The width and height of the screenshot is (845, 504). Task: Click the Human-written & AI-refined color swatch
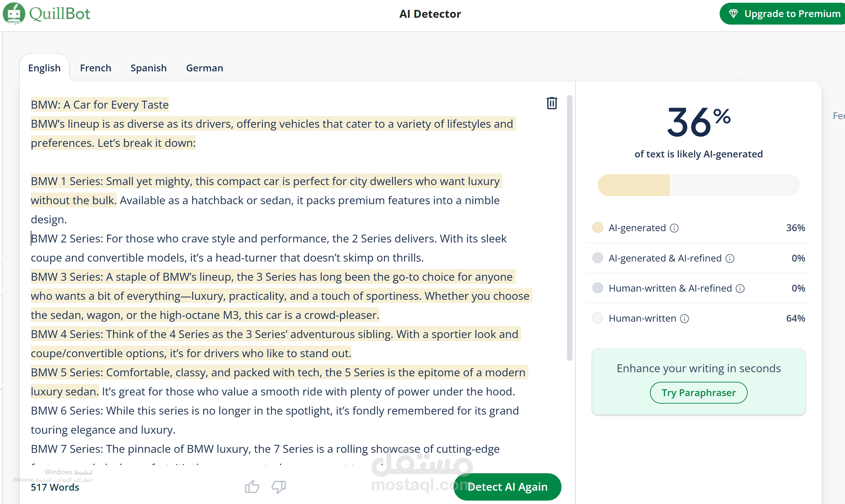(x=598, y=288)
